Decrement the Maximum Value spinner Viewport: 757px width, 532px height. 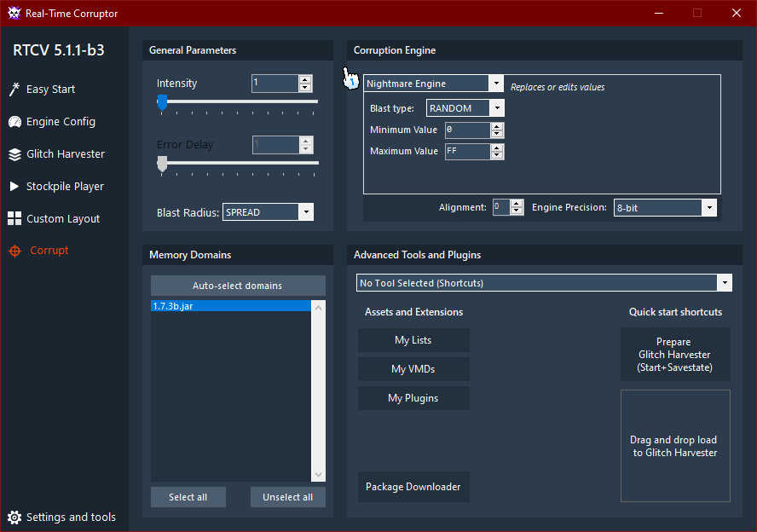[497, 155]
